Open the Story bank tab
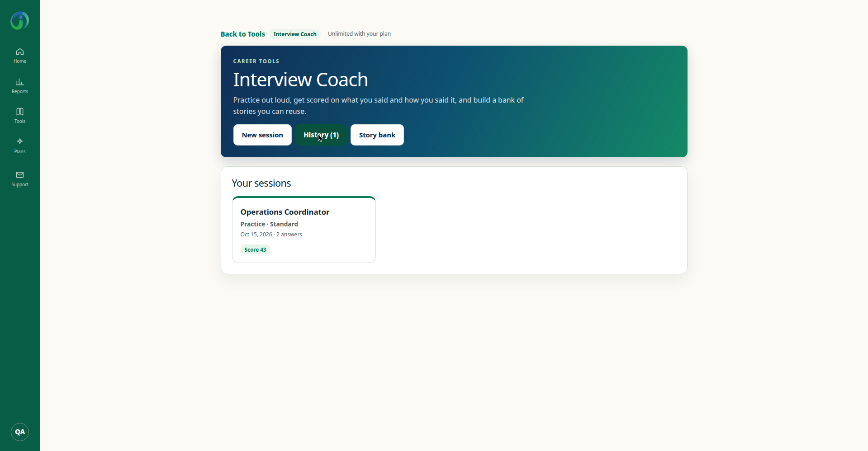The image size is (868, 451). click(x=377, y=135)
